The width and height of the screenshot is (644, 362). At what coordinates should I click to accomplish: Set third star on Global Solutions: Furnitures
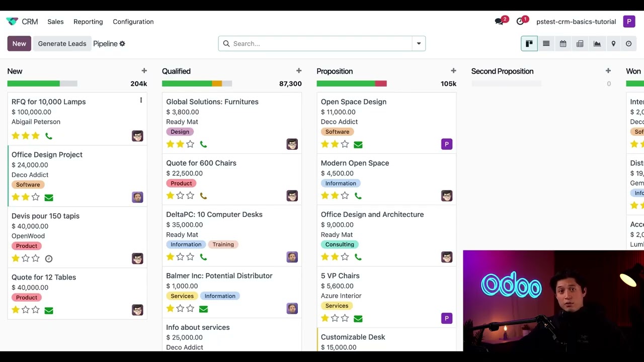[x=190, y=144]
